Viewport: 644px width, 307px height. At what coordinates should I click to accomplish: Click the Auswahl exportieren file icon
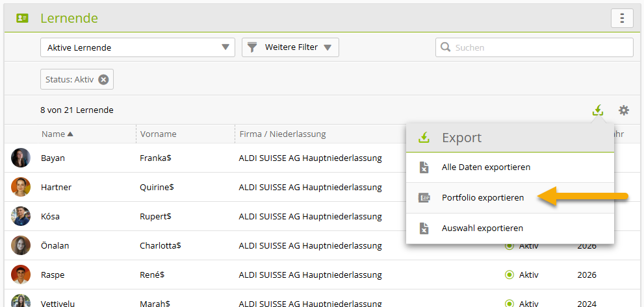coord(424,228)
